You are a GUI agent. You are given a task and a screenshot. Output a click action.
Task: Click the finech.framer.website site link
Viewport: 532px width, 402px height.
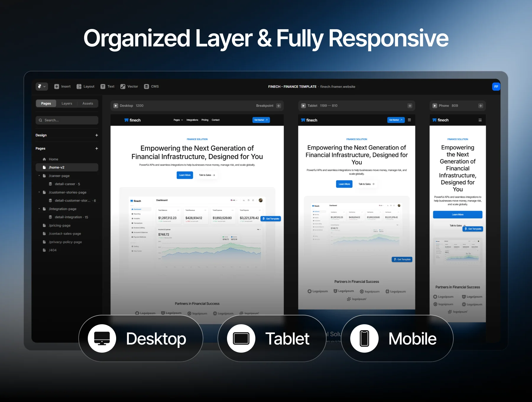338,87
